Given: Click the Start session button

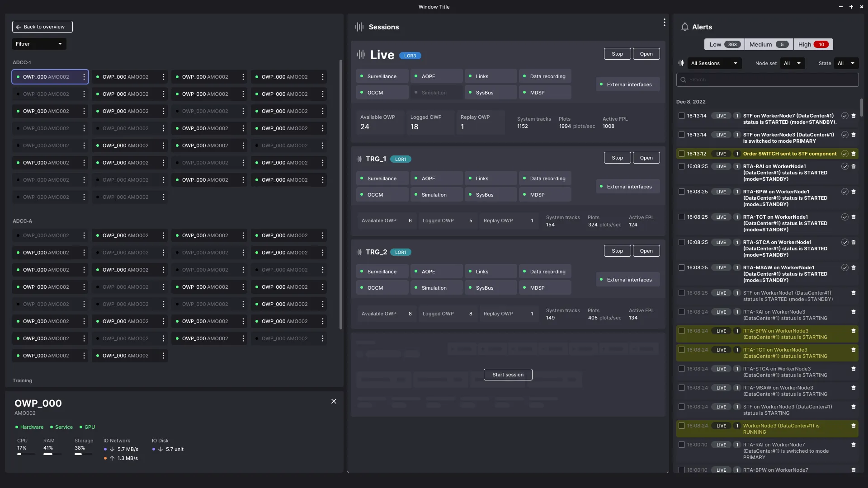Looking at the screenshot, I should (x=508, y=375).
